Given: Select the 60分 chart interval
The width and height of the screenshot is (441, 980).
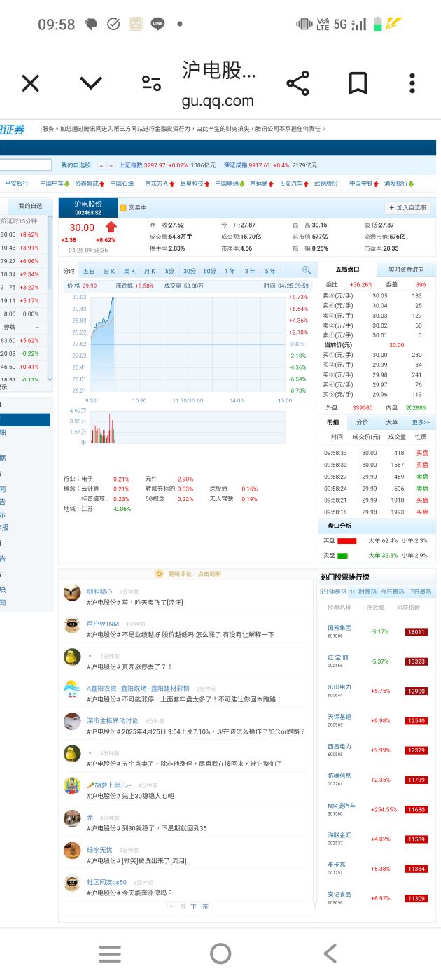Looking at the screenshot, I should pos(210,271).
